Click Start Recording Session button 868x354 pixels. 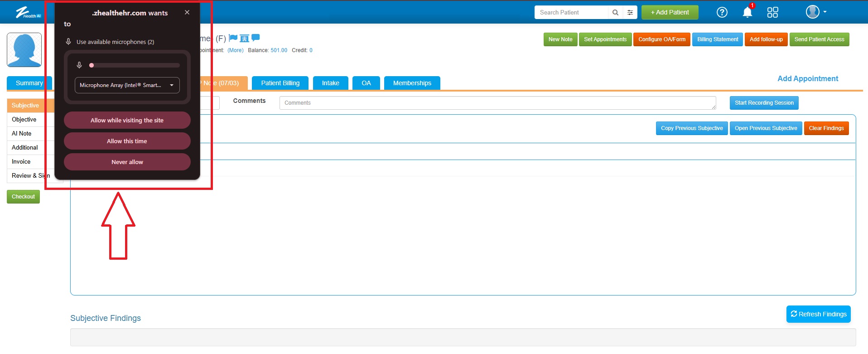[764, 103]
